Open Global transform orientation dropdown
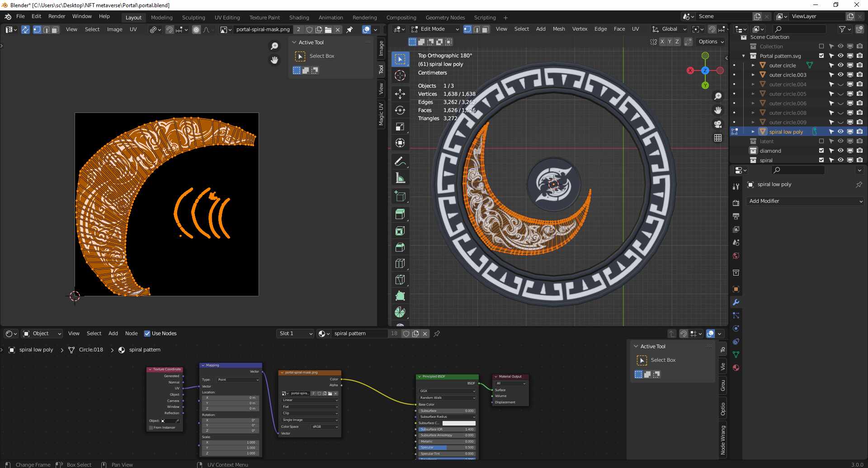This screenshot has height=468, width=868. [x=669, y=29]
